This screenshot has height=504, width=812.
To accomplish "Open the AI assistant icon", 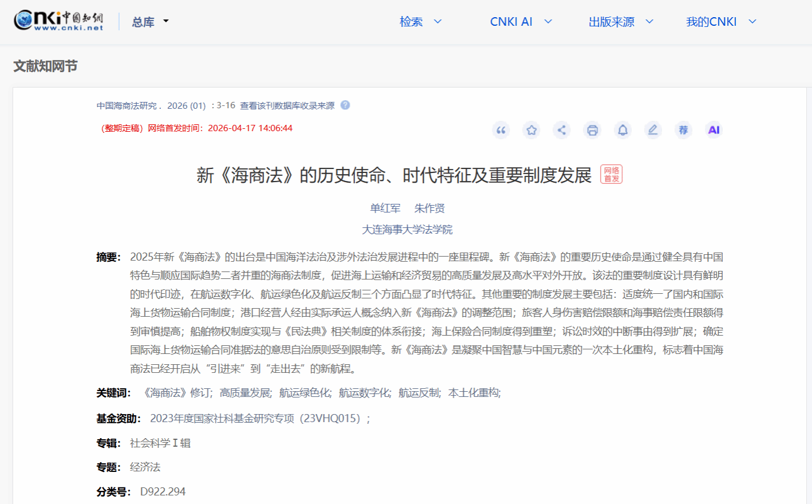I will tap(714, 130).
